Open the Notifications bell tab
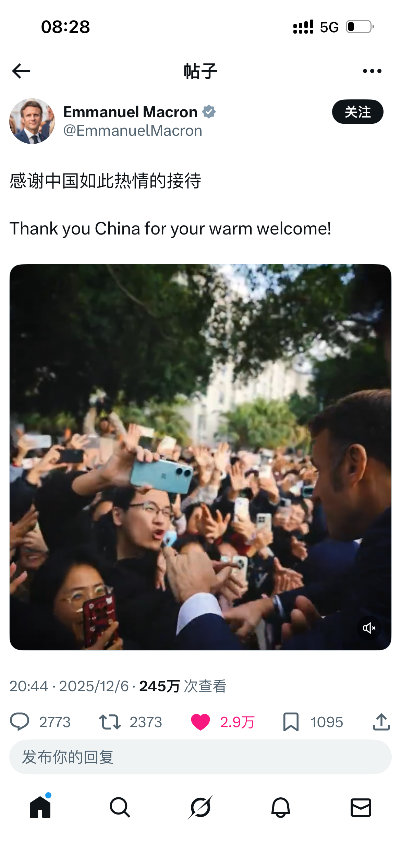This screenshot has width=401, height=868. click(x=281, y=807)
